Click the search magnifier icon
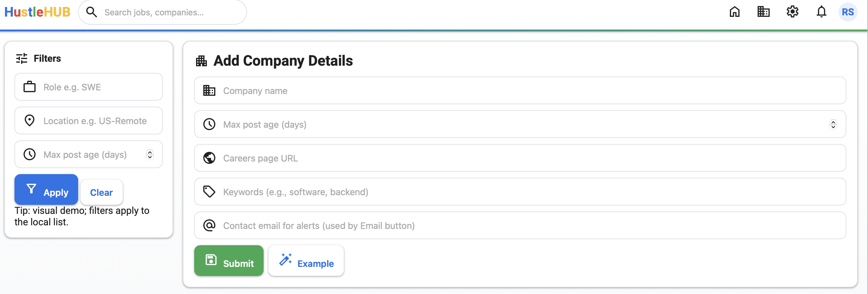Viewport: 868px width, 294px height. pos(91,12)
